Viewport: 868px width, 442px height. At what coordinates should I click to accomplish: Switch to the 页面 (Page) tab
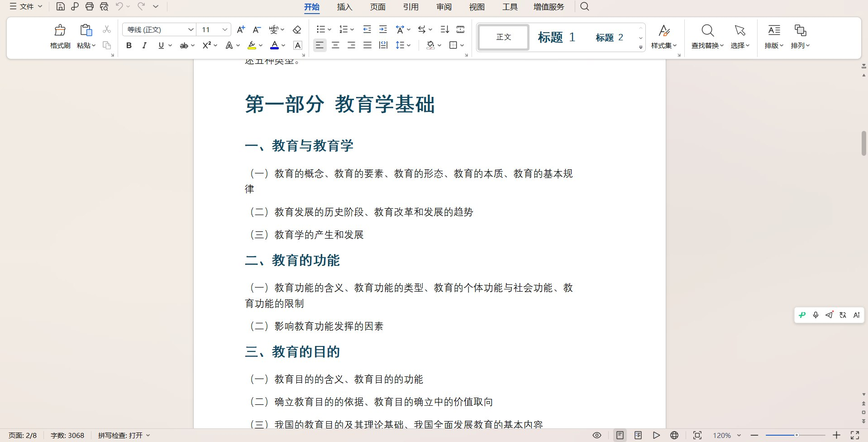point(377,7)
